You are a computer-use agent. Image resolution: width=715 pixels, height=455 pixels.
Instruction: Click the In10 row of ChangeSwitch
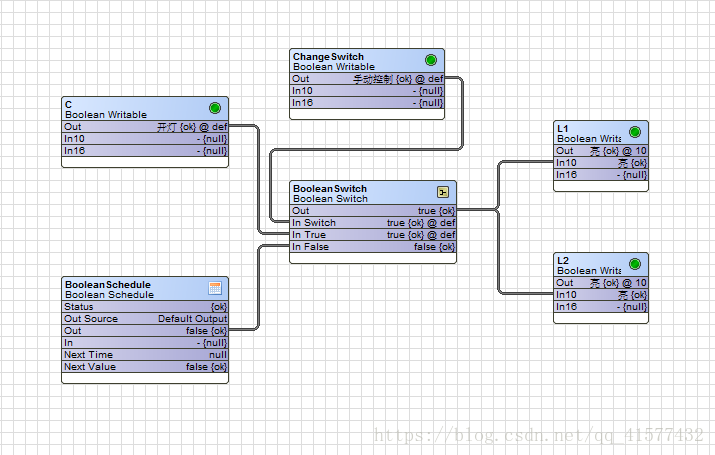click(367, 91)
